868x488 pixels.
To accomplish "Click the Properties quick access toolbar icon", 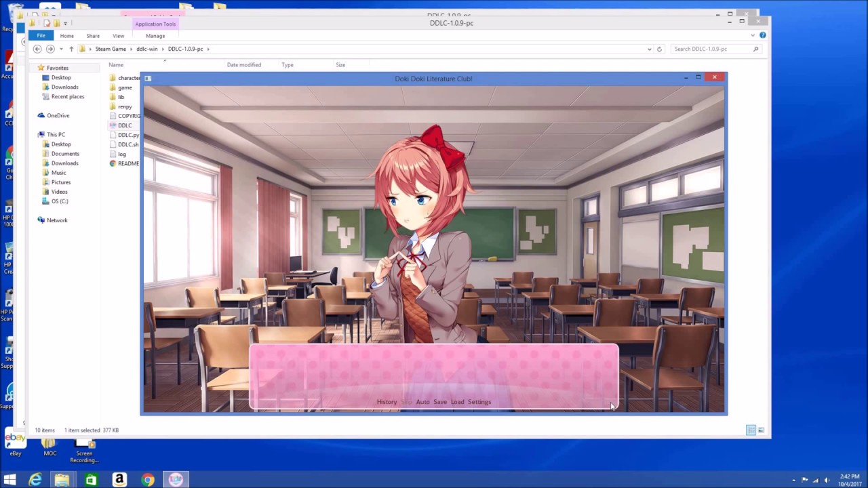I will (x=47, y=23).
